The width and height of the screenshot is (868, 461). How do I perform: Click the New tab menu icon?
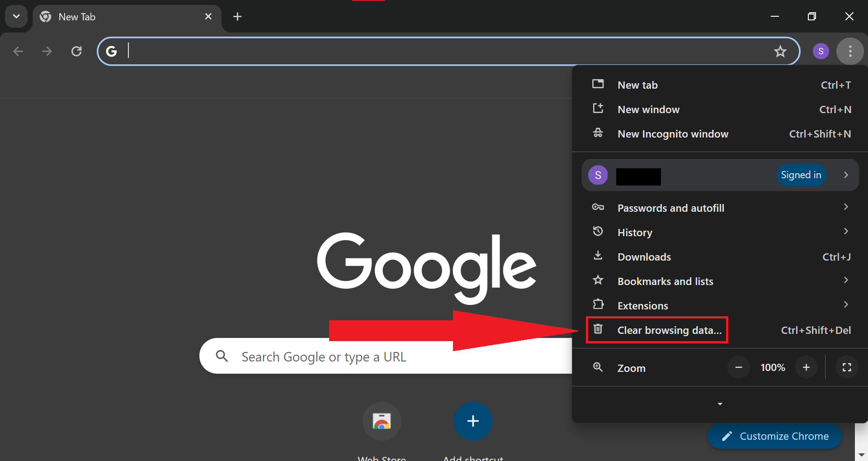tap(598, 84)
